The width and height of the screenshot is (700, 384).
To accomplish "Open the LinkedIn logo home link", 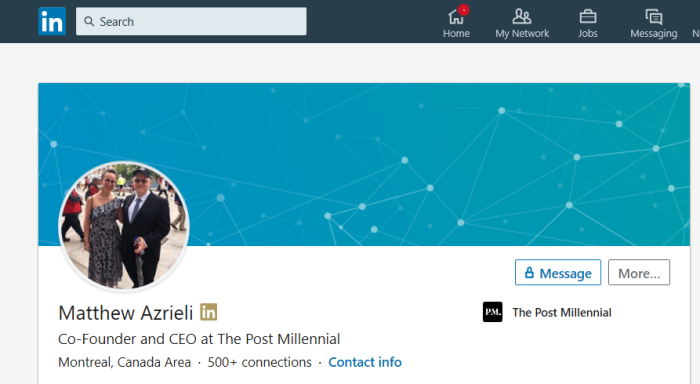I will tap(52, 21).
